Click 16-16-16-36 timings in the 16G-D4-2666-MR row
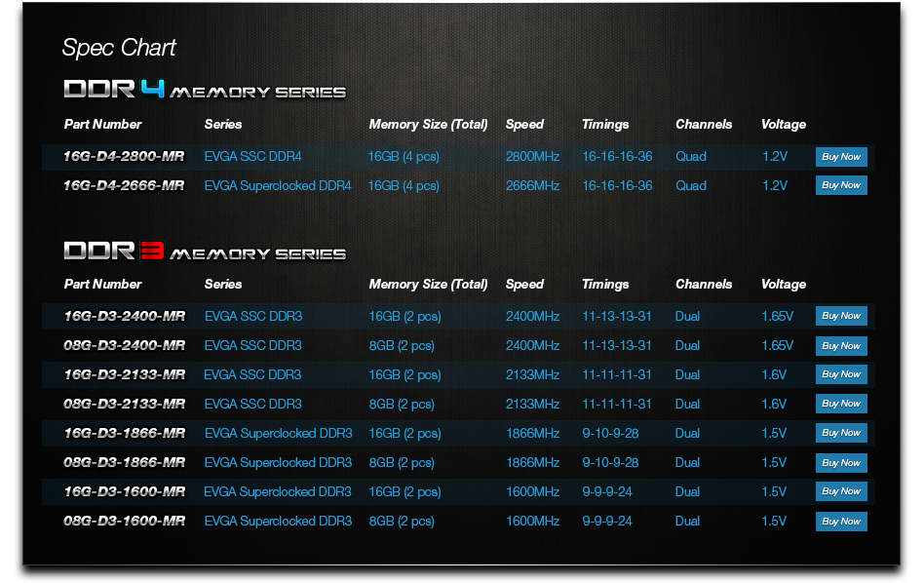 (617, 185)
